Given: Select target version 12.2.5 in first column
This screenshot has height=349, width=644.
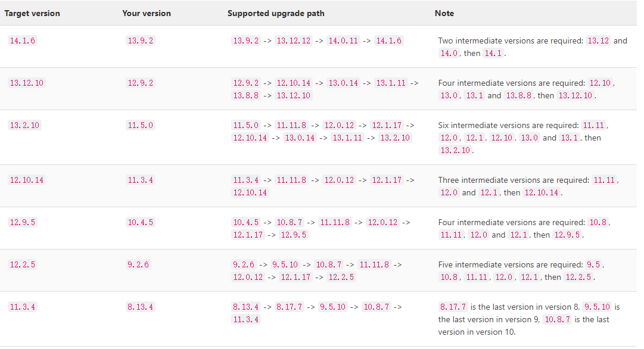Looking at the screenshot, I should click(22, 265).
